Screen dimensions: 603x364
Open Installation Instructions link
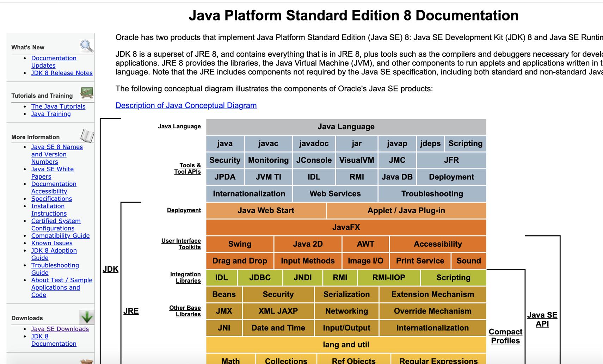pos(49,210)
